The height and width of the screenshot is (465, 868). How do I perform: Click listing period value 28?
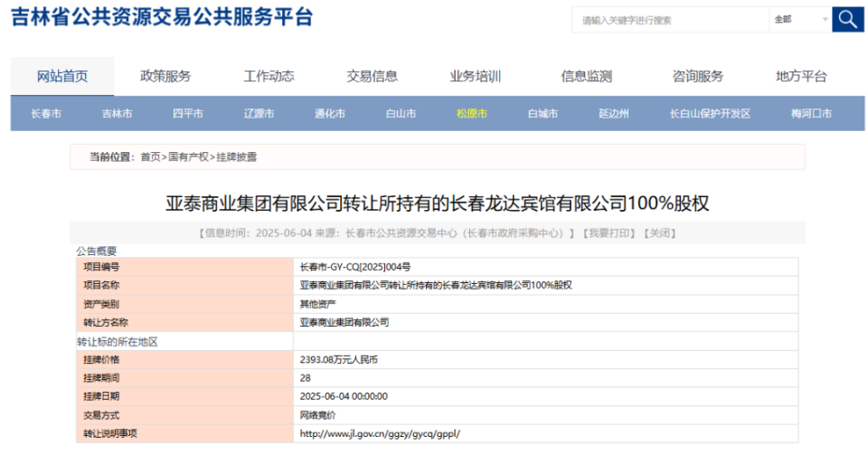pyautogui.click(x=305, y=378)
